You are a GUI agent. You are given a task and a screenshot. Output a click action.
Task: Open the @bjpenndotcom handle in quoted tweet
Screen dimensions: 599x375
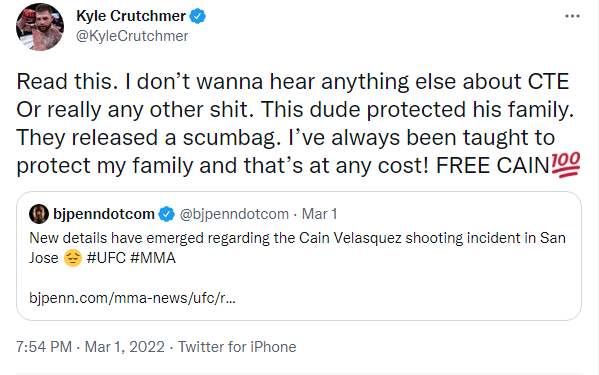coord(234,214)
